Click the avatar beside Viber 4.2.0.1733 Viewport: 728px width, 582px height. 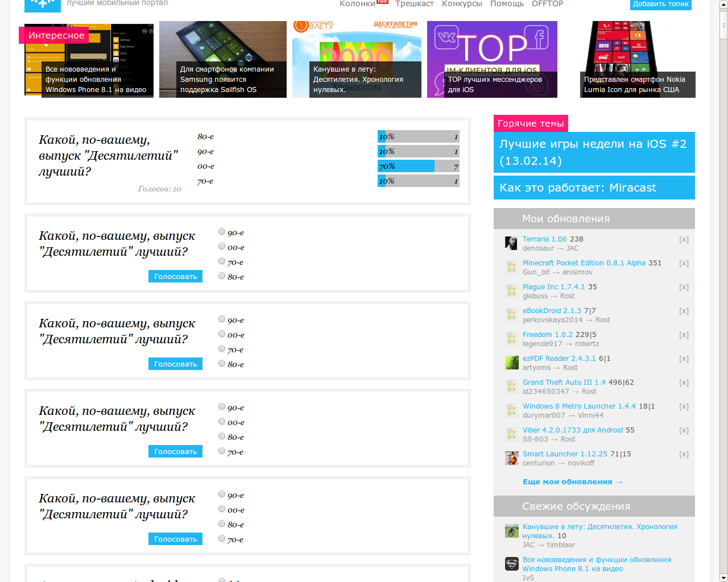[x=511, y=434]
